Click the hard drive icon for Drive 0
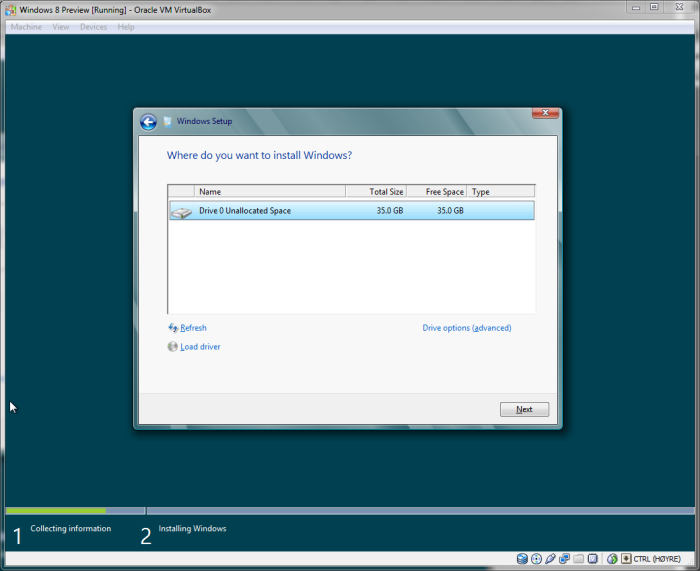Screen dimensions: 700x571 [x=181, y=212]
